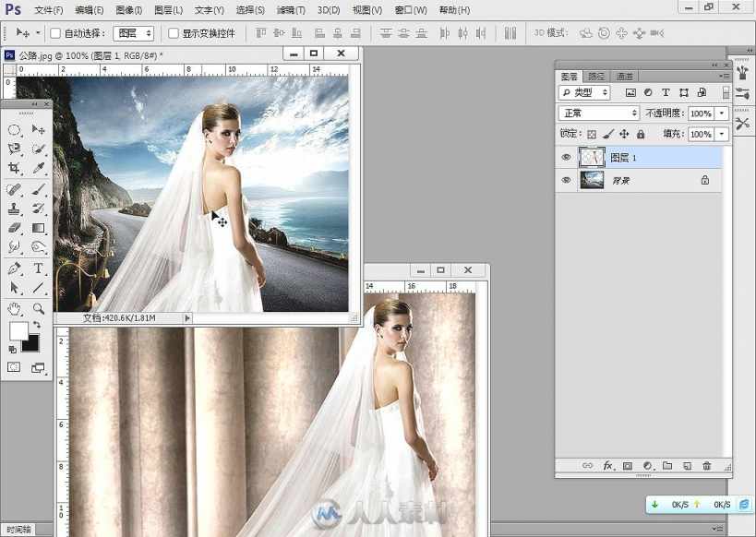Expand the status bar arrow in 公路.jpg window

pyautogui.click(x=187, y=317)
